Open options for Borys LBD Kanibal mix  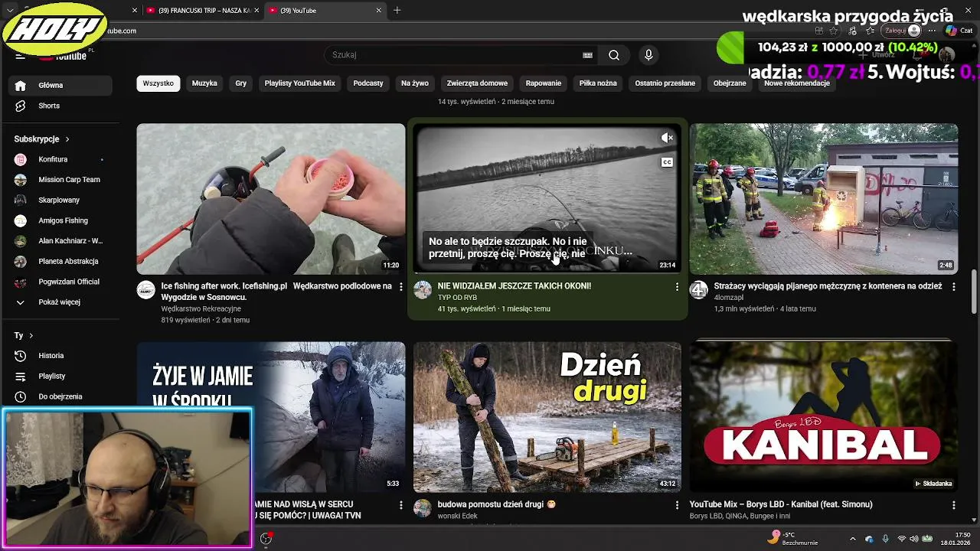953,506
